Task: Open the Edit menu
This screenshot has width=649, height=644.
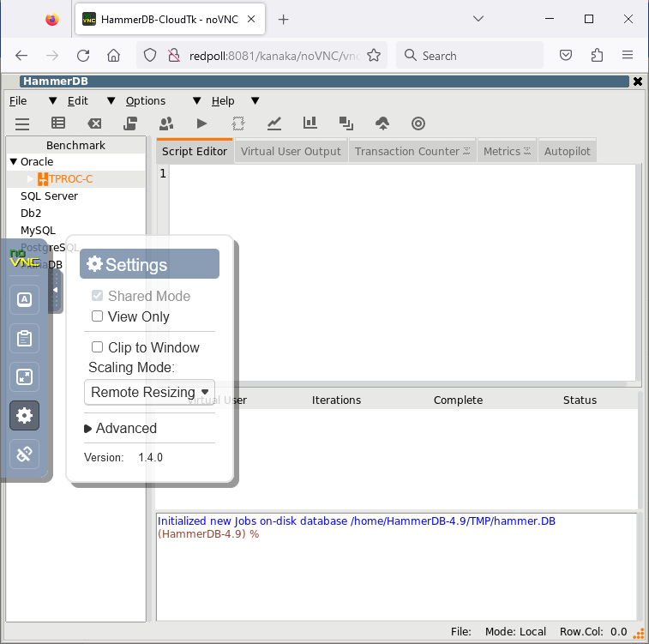Action: click(78, 101)
